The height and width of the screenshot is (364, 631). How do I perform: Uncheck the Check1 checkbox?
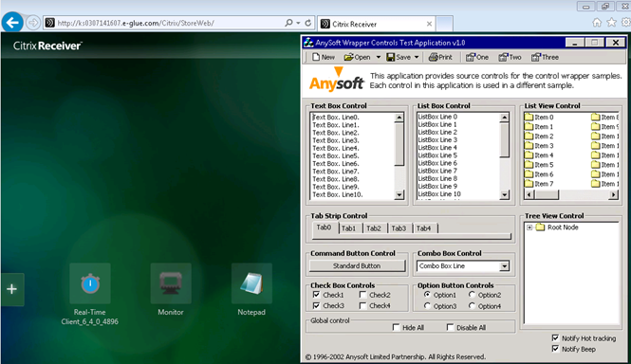(316, 295)
